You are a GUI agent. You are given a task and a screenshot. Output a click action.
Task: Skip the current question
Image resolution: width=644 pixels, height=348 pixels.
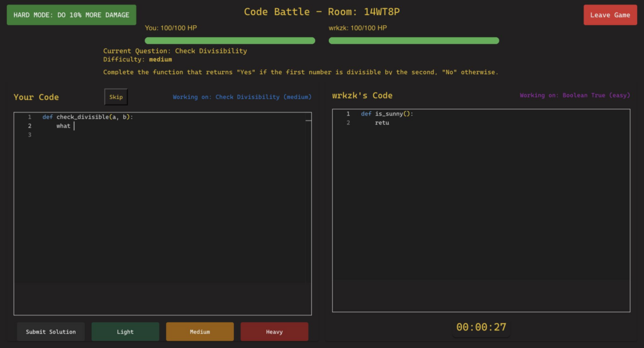[x=116, y=97]
